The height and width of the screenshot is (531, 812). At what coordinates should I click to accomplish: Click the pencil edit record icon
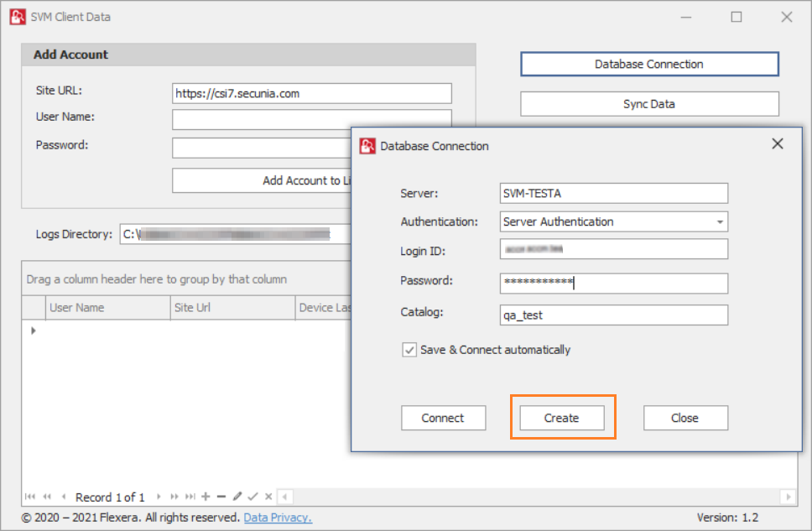coord(237,497)
